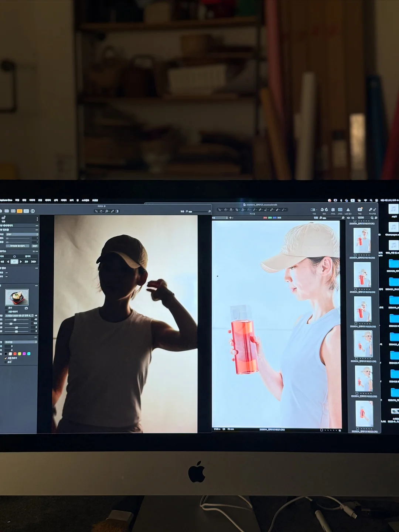Click the AF autofocus button
Image resolution: width=399 pixels, height=532 pixels.
point(14,262)
